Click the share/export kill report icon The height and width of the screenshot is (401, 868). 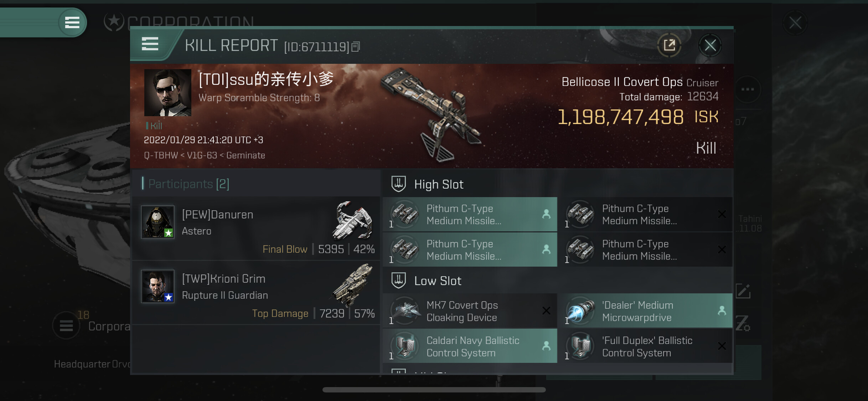(669, 45)
